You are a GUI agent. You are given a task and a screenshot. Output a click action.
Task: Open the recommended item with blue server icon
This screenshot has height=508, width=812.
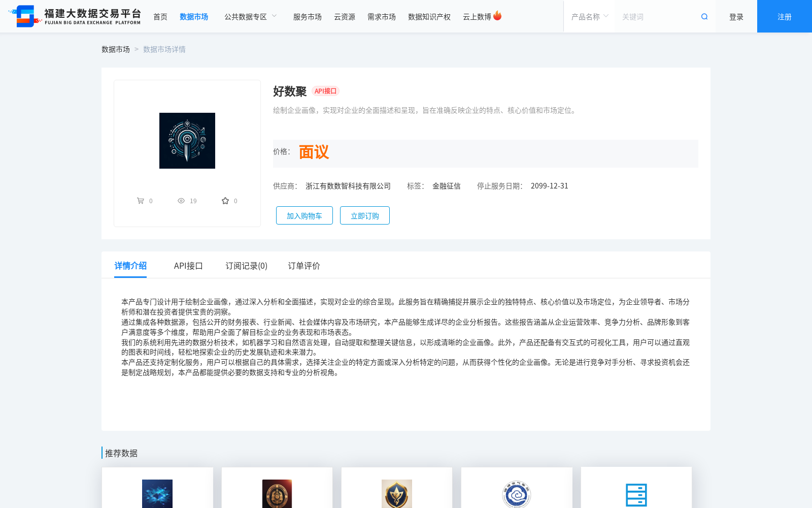pyautogui.click(x=636, y=495)
